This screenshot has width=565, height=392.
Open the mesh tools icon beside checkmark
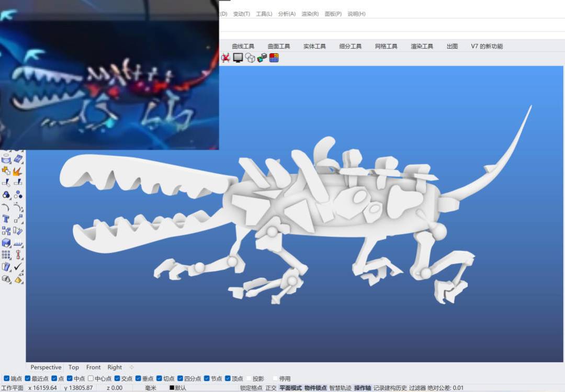6,267
